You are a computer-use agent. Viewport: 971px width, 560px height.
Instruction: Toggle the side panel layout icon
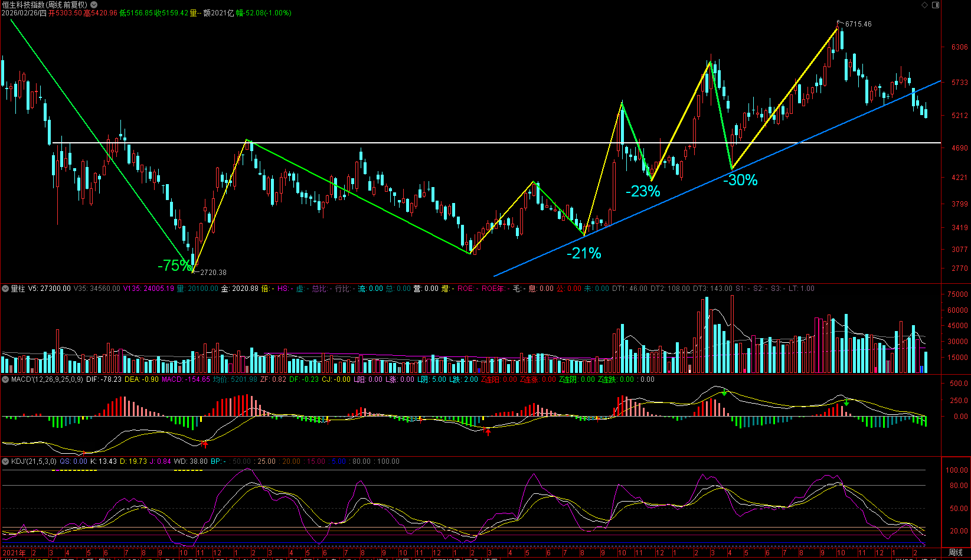936,5
